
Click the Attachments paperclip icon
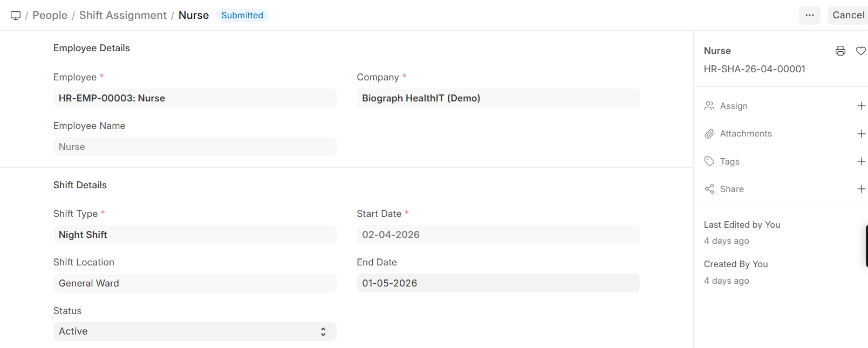click(709, 134)
